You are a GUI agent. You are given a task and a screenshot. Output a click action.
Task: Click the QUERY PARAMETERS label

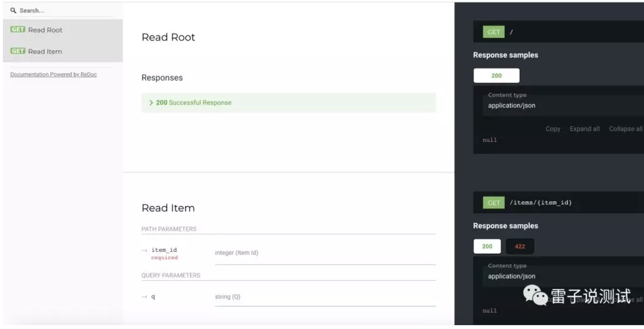click(x=171, y=276)
